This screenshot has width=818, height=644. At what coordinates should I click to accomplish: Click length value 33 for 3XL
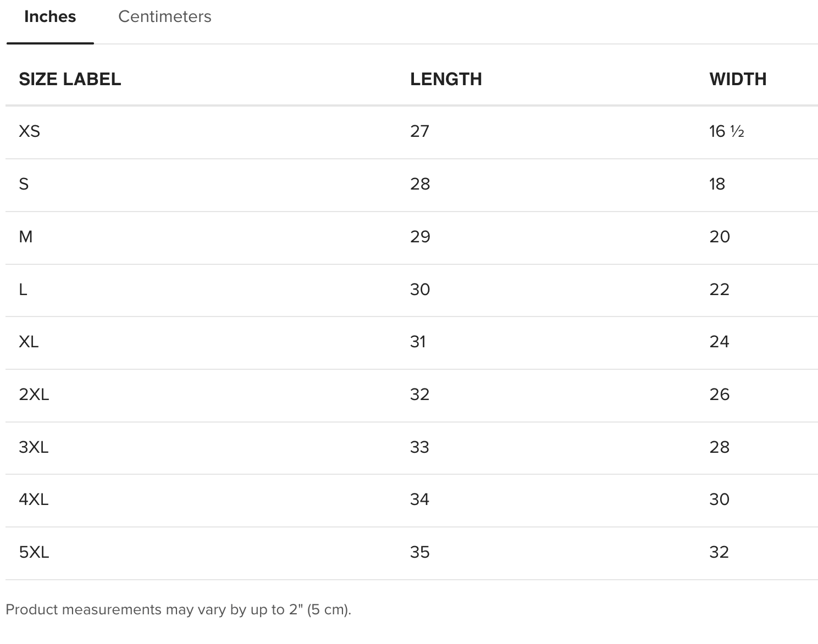pos(419,447)
